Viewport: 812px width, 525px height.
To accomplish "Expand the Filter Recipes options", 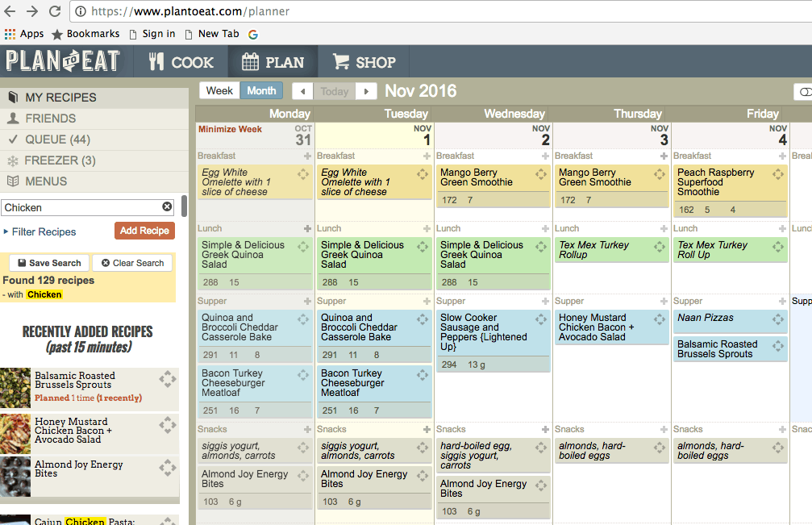I will 40,232.
